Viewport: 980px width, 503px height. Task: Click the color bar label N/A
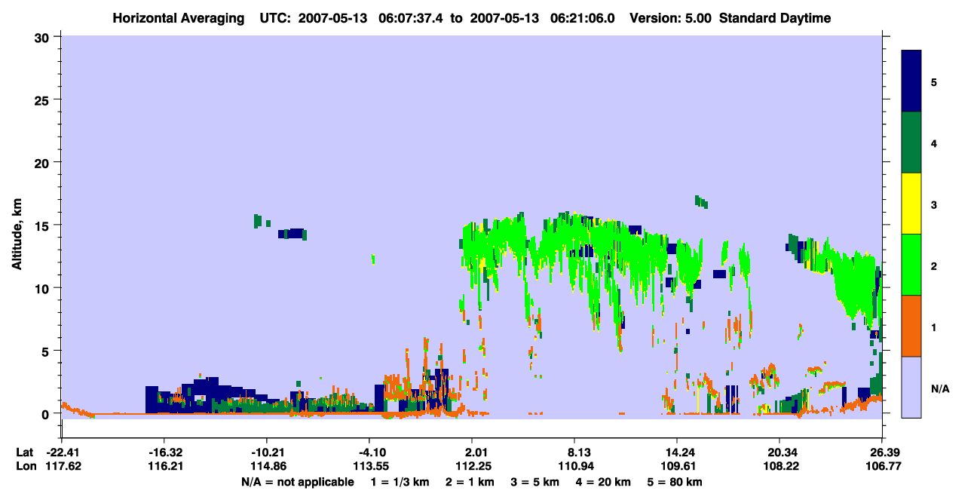939,389
